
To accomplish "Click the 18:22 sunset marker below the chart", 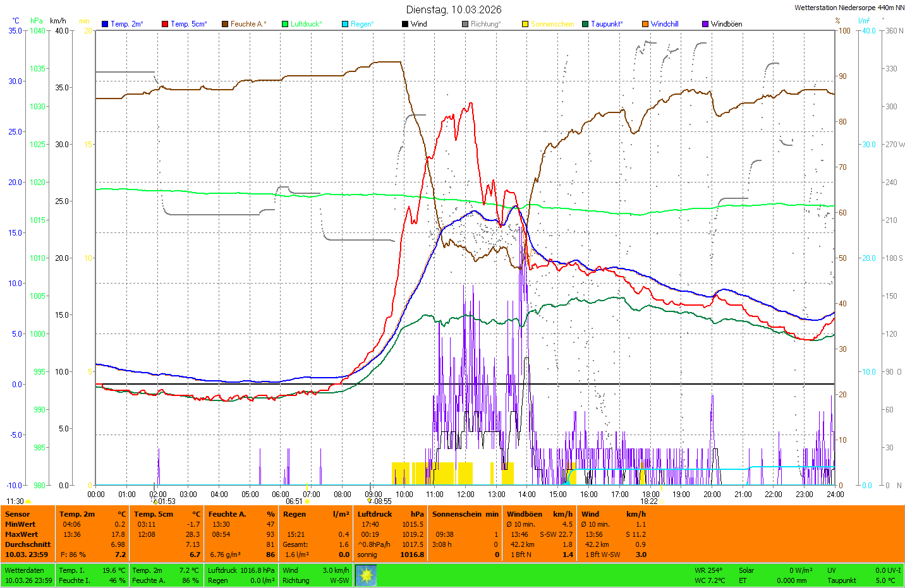I will click(649, 501).
